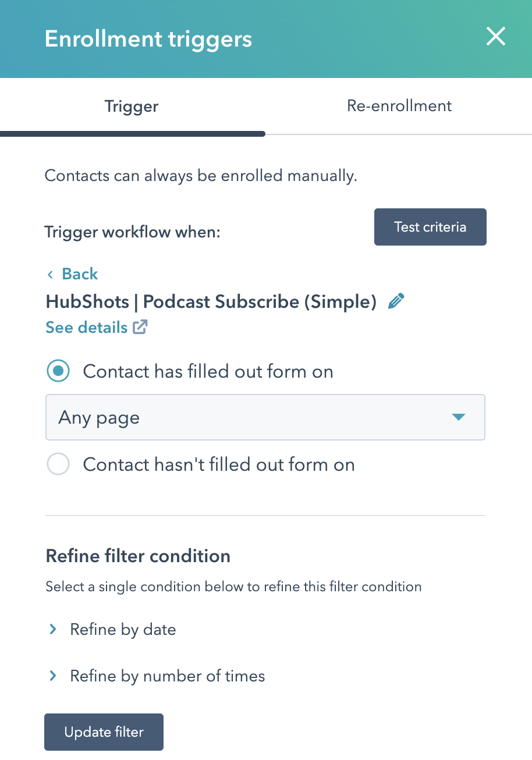Choose "Contact hasn't filled out form on" option
532x760 pixels.
click(x=58, y=464)
